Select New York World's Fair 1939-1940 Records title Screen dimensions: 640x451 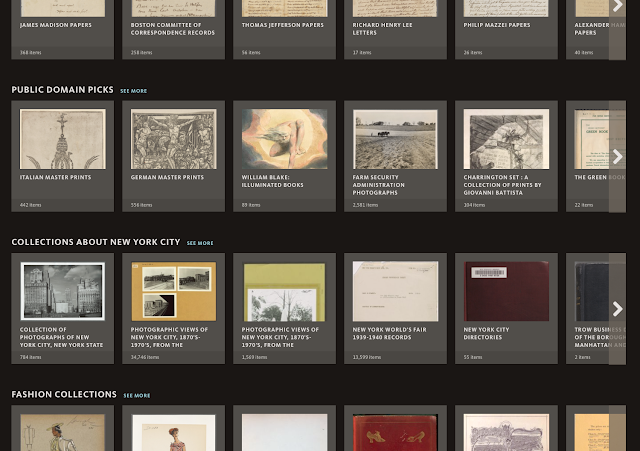pyautogui.click(x=389, y=333)
